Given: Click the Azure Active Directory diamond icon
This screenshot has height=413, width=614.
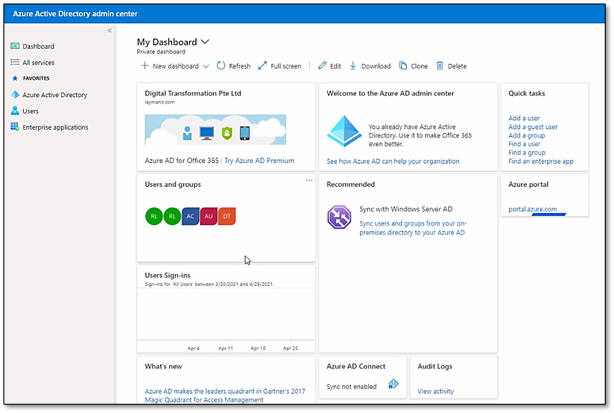Looking at the screenshot, I should click(15, 94).
